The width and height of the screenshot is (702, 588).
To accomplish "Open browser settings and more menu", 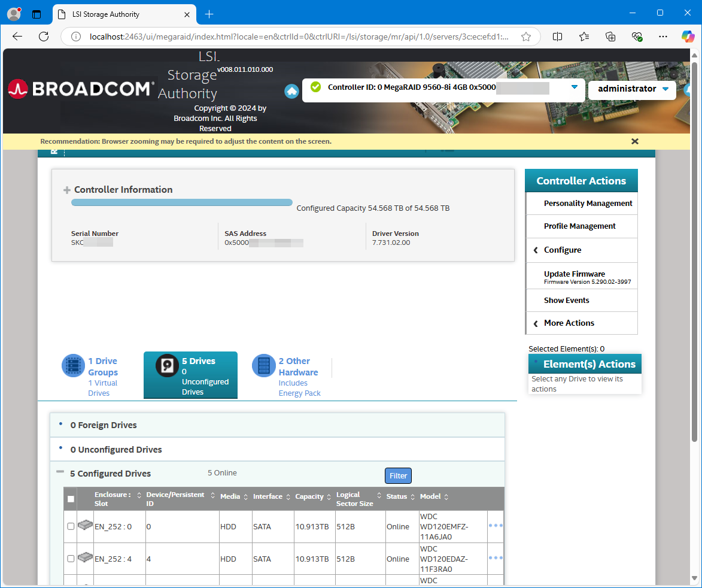I will coord(663,37).
